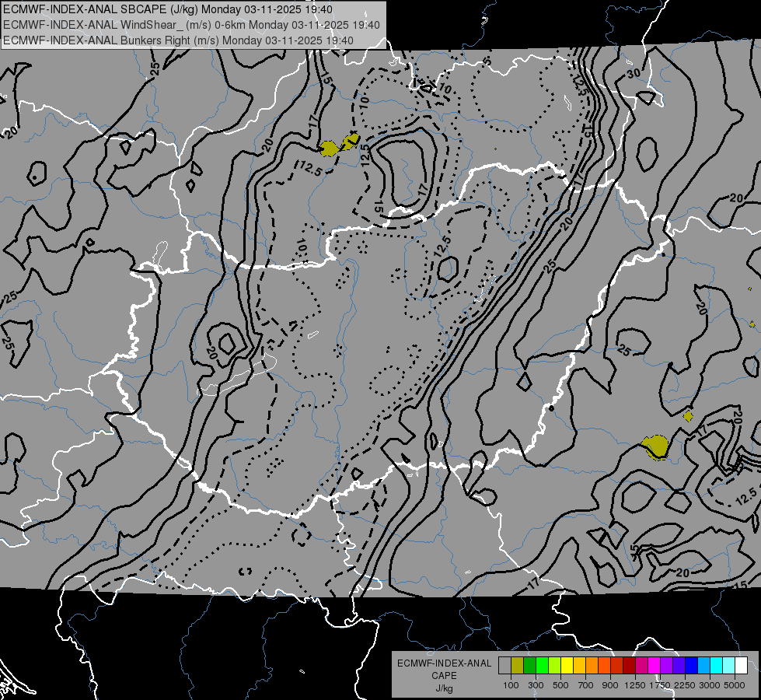Click the pure blue legend swatch
Screen dimensions: 761x700
click(692, 665)
